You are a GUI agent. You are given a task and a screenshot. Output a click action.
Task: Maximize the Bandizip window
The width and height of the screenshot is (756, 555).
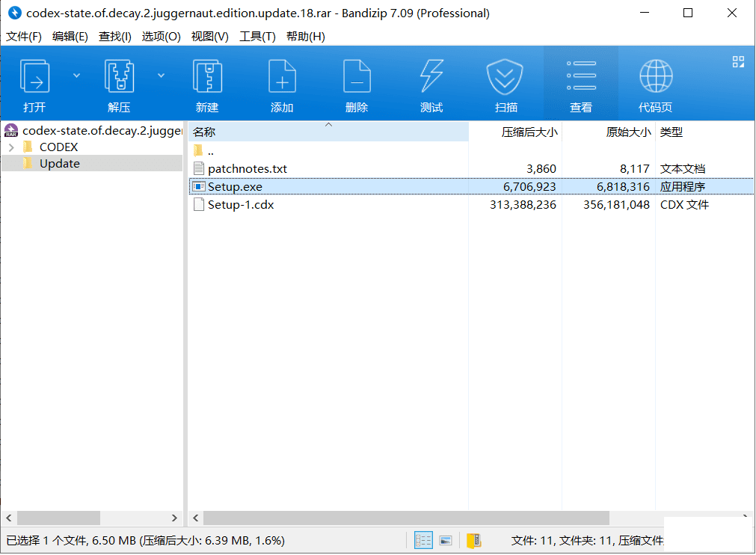(x=688, y=13)
